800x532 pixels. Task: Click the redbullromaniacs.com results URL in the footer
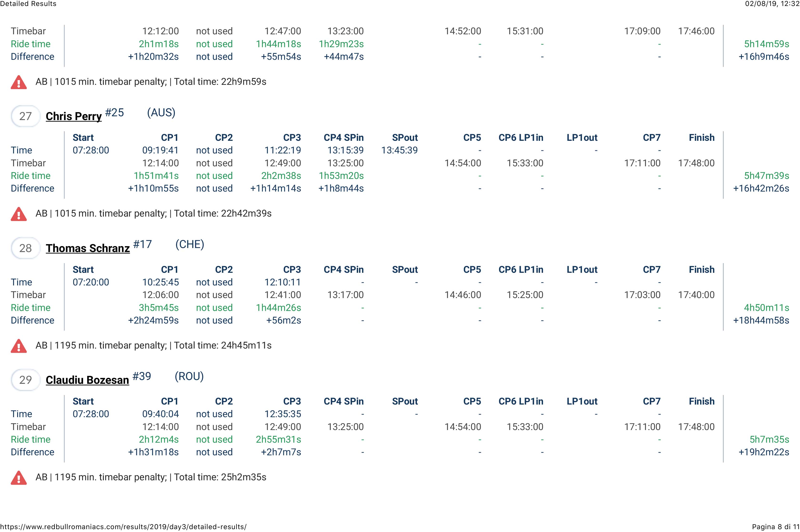123,527
